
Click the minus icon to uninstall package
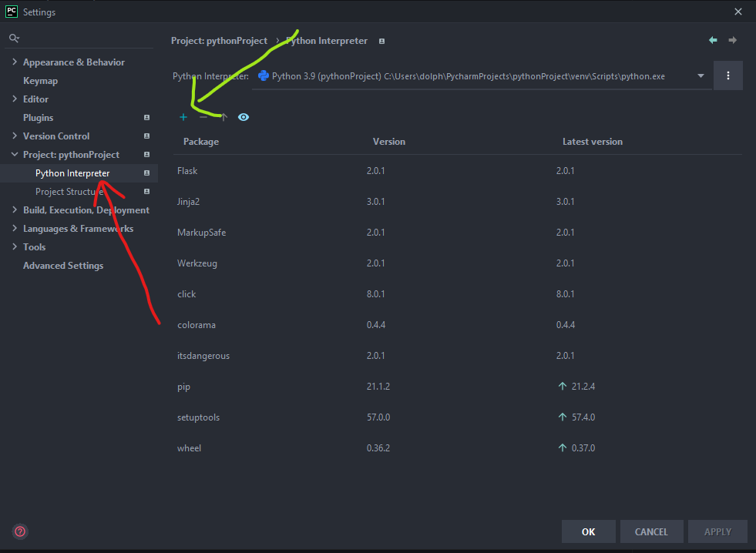pyautogui.click(x=203, y=117)
